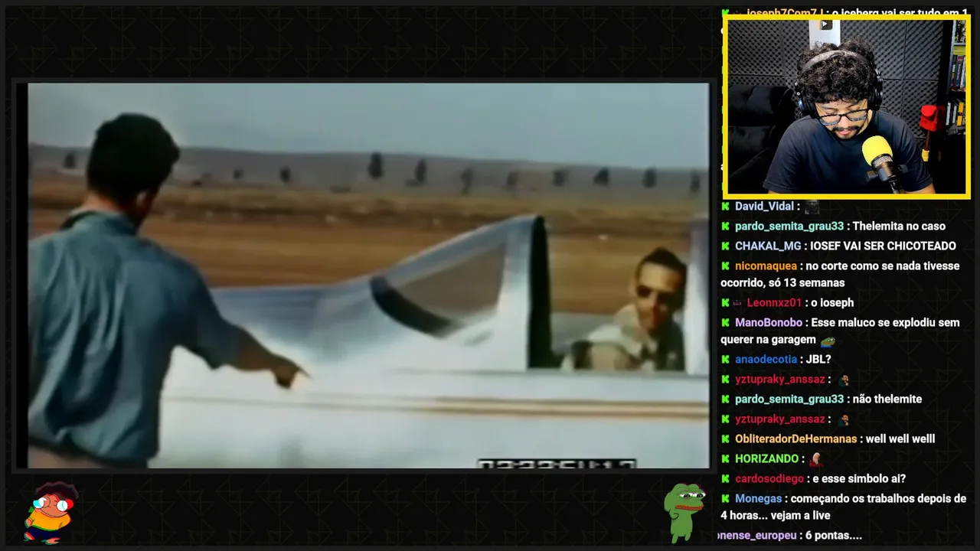Select the message 'o Ioseph'
Screen dimensions: 980x551
(833, 302)
